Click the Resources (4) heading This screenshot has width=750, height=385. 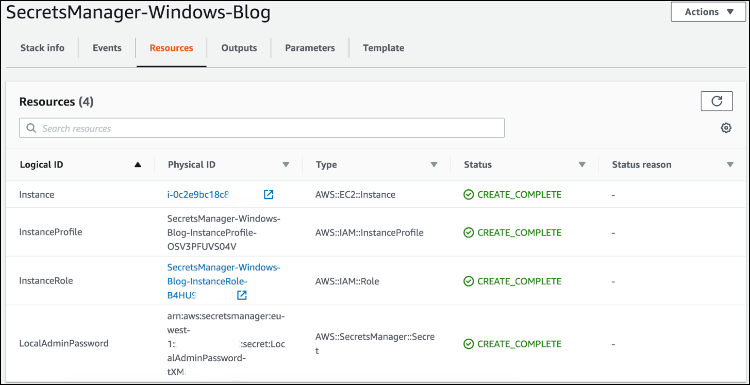pos(56,101)
